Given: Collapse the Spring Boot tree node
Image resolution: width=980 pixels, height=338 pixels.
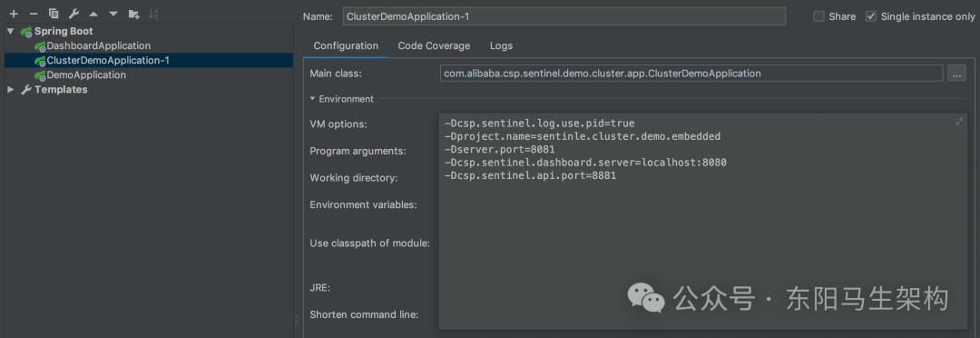Looking at the screenshot, I should pyautogui.click(x=11, y=31).
